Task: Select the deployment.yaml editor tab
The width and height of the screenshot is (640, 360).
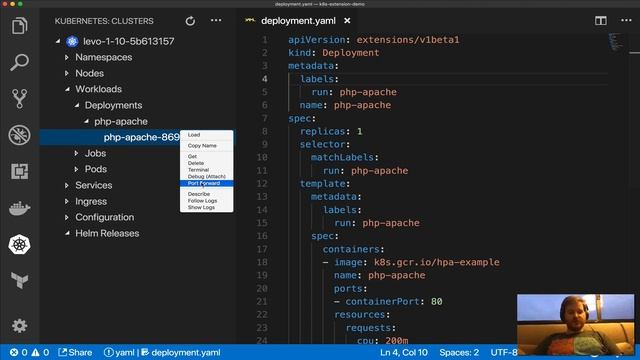Action: click(298, 21)
